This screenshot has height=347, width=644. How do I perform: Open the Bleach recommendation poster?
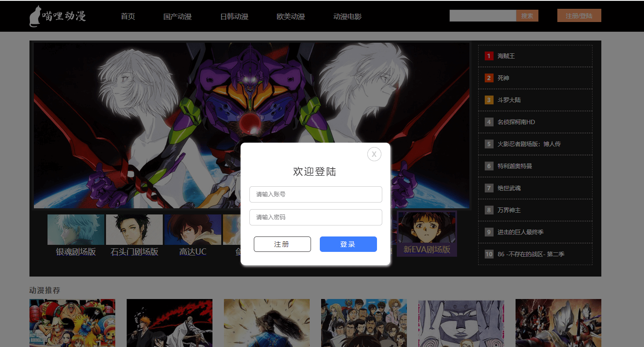coord(169,323)
